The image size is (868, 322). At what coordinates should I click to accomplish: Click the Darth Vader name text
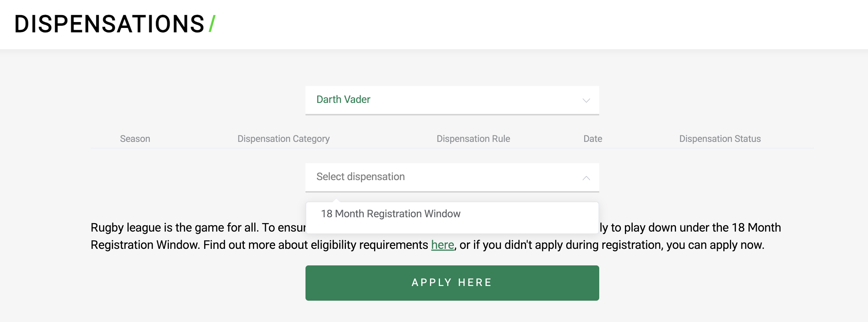point(343,99)
